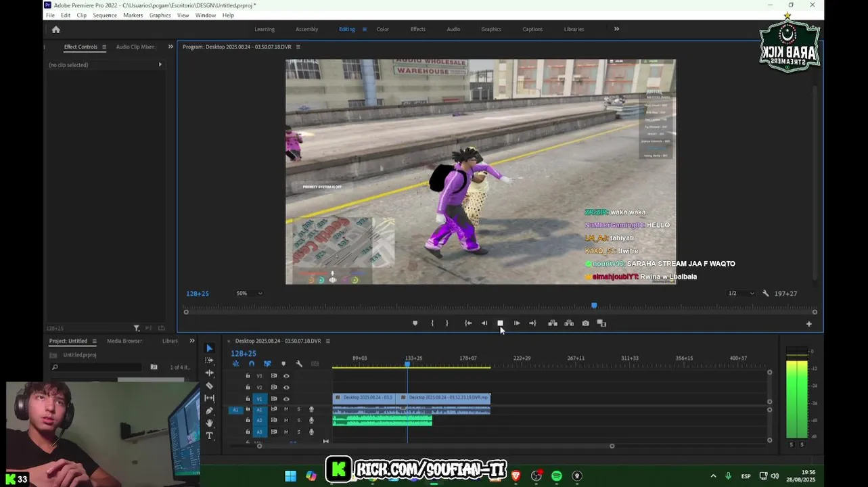Step forward one frame
868x487 pixels.
click(516, 323)
